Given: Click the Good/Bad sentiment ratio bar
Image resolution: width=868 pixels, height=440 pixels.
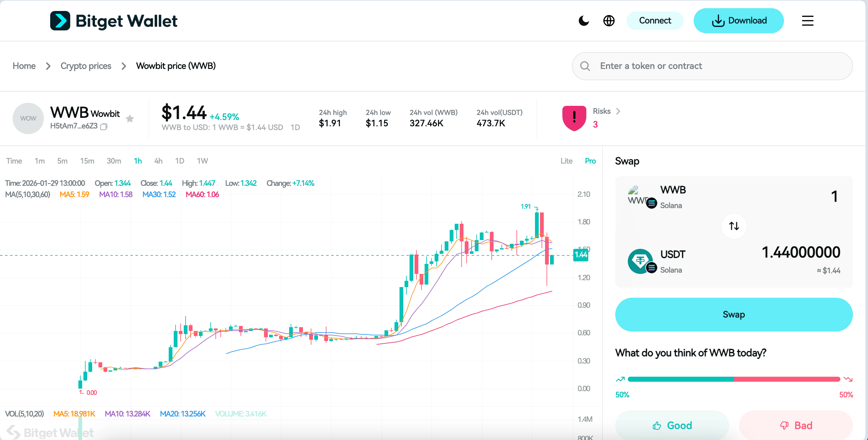Looking at the screenshot, I should point(734,379).
